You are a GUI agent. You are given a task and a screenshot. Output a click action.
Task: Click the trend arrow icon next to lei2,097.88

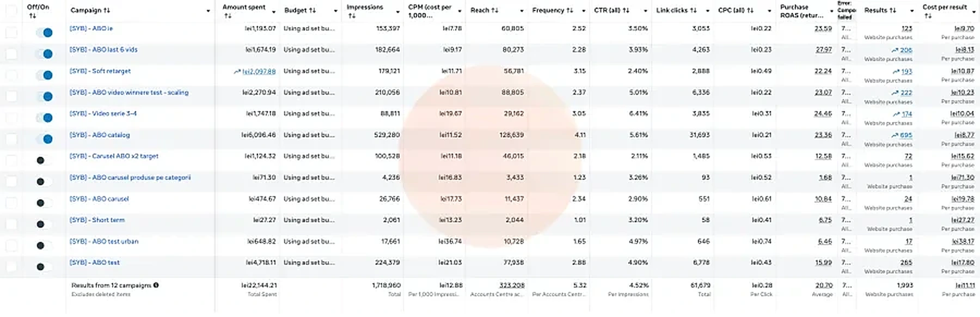237,71
